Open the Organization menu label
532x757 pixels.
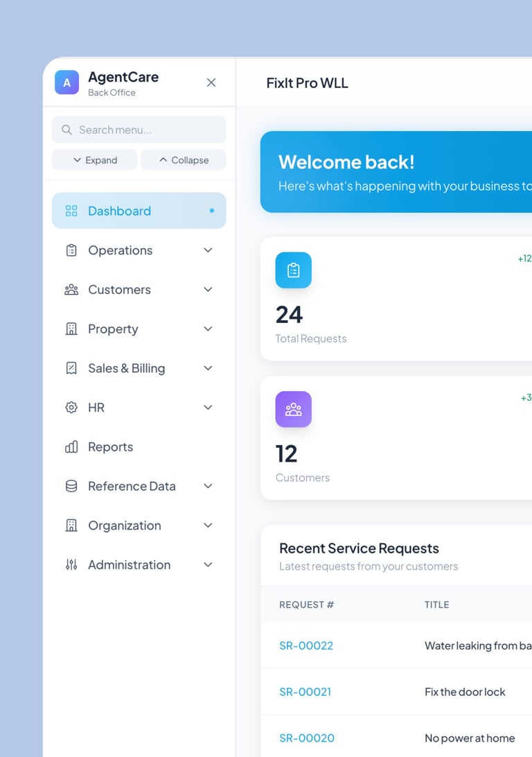[x=125, y=525]
